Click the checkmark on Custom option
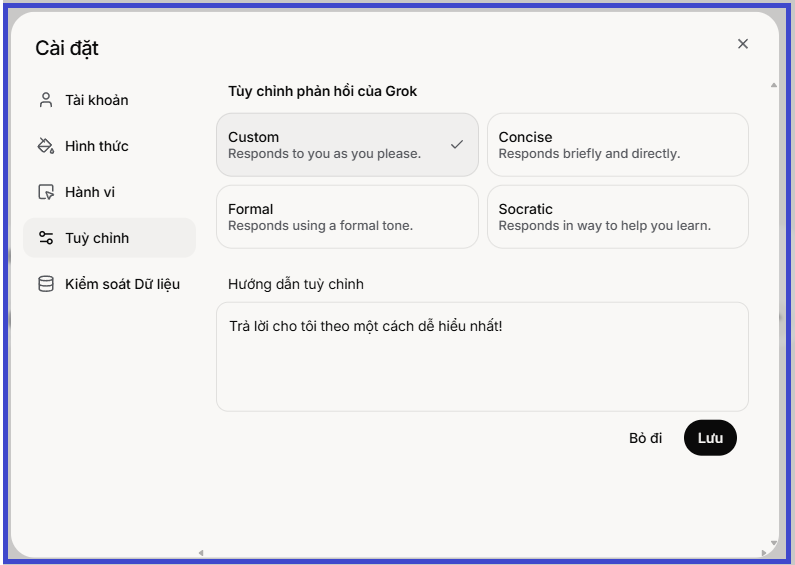This screenshot has width=795, height=565. 457,145
